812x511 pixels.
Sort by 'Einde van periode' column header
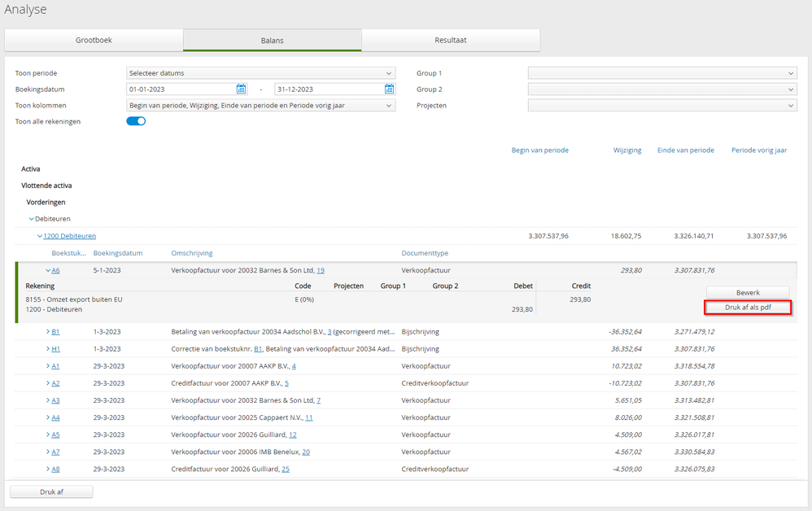[685, 151]
